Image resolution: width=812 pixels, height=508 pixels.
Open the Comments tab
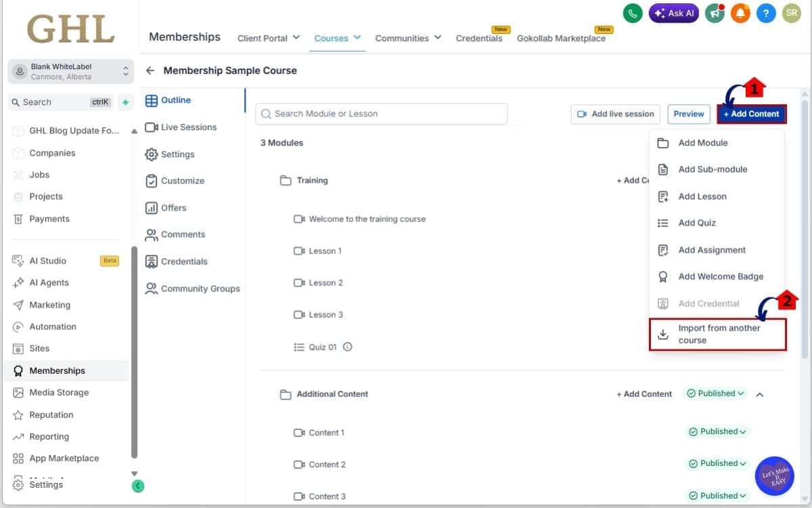(x=175, y=234)
